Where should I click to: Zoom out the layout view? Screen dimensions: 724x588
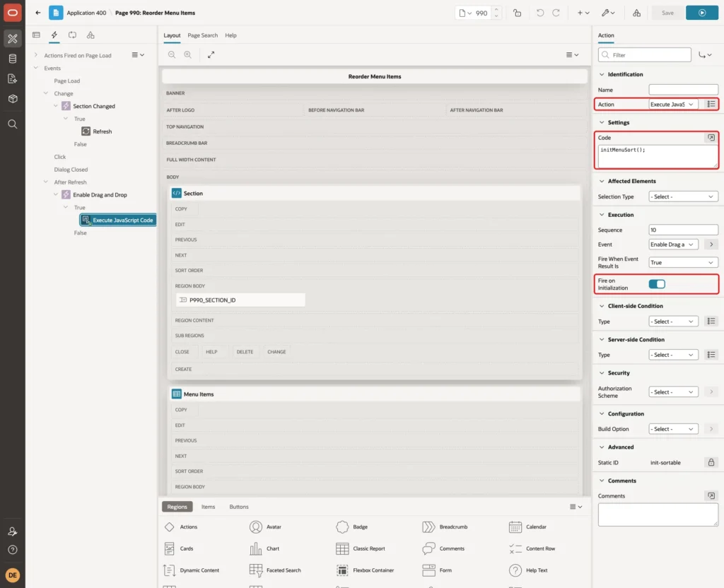pyautogui.click(x=172, y=54)
